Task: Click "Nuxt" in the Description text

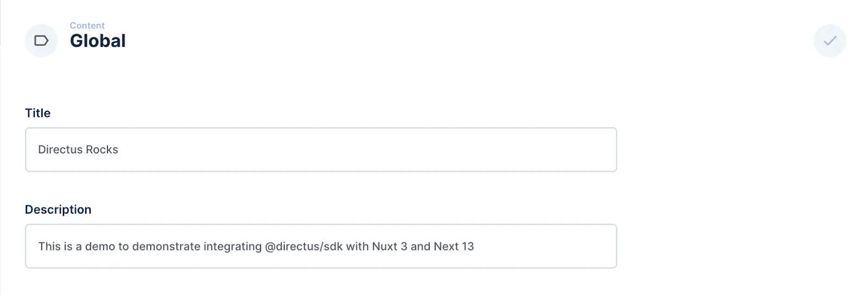Action: [x=385, y=246]
